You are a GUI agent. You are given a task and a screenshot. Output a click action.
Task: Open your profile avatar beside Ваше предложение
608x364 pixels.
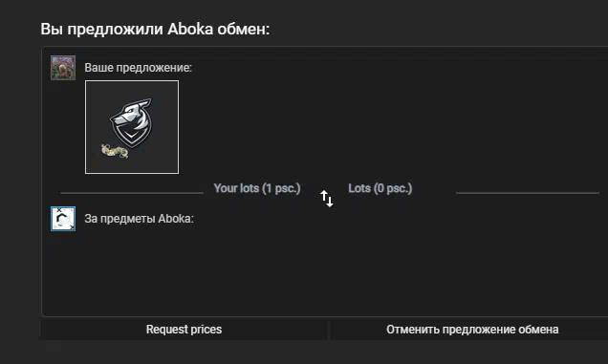[x=63, y=68]
